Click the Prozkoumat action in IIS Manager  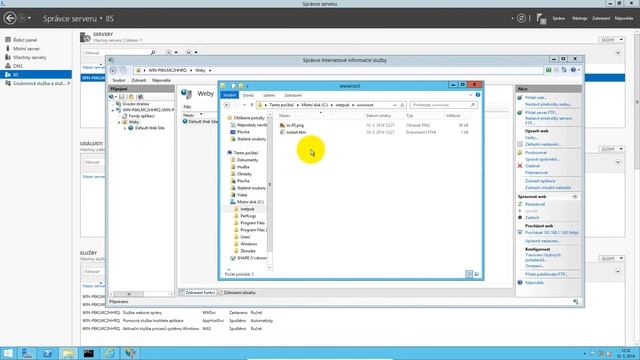click(x=536, y=153)
